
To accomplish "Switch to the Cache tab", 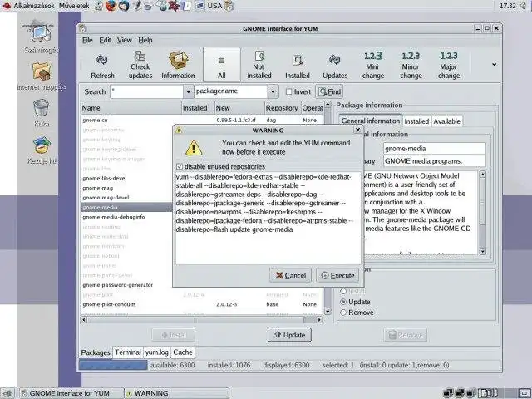I will (x=183, y=352).
